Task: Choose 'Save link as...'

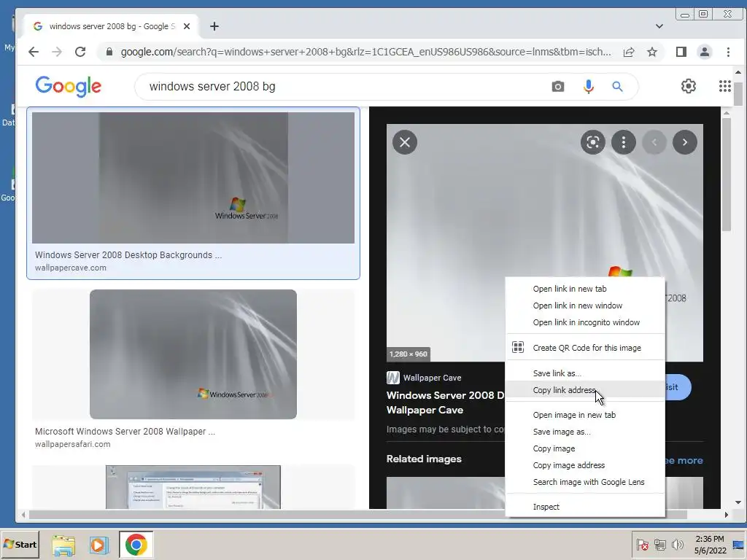Action: click(585, 373)
